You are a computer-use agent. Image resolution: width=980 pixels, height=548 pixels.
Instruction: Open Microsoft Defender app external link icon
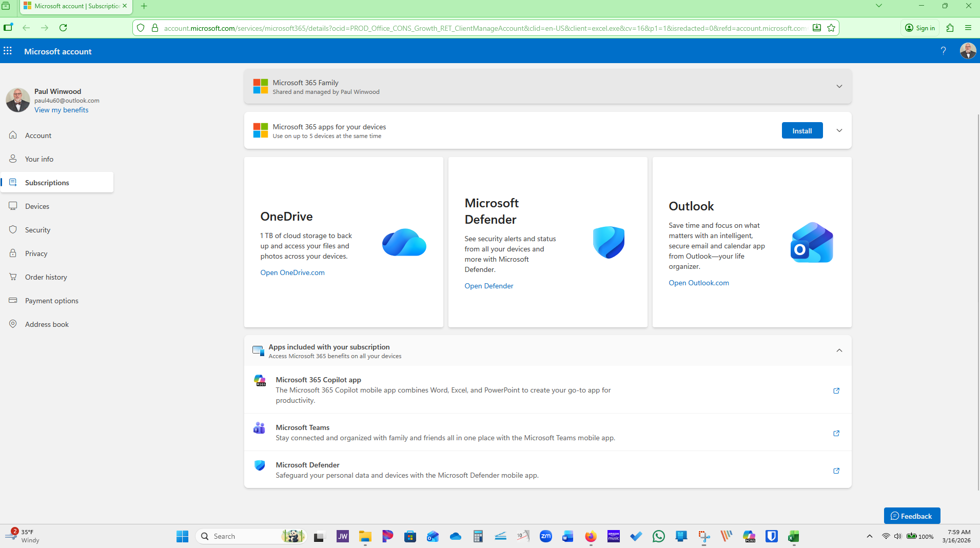(836, 471)
